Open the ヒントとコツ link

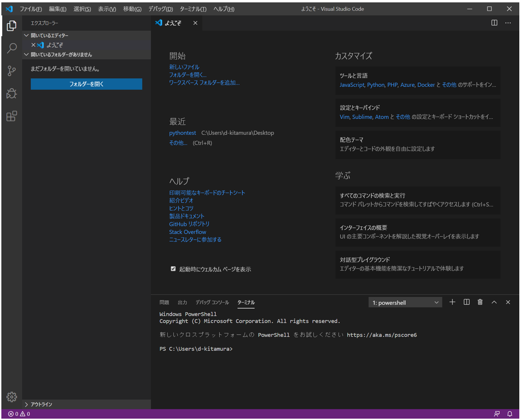(181, 208)
